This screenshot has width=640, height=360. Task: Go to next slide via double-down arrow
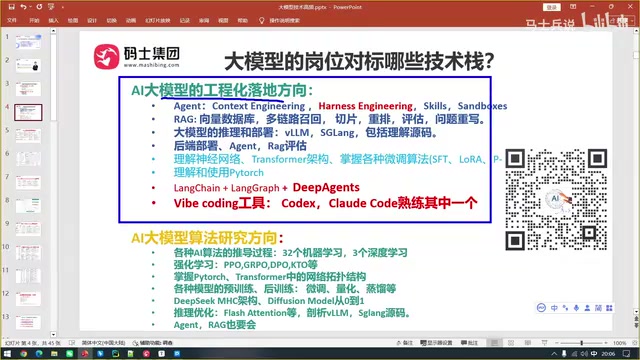(636, 325)
